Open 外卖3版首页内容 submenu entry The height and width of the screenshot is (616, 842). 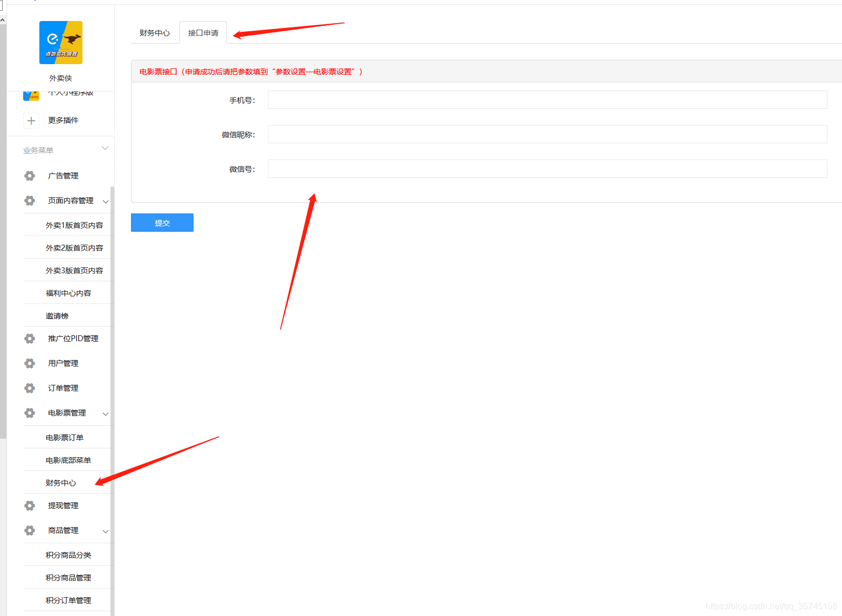coord(74,271)
